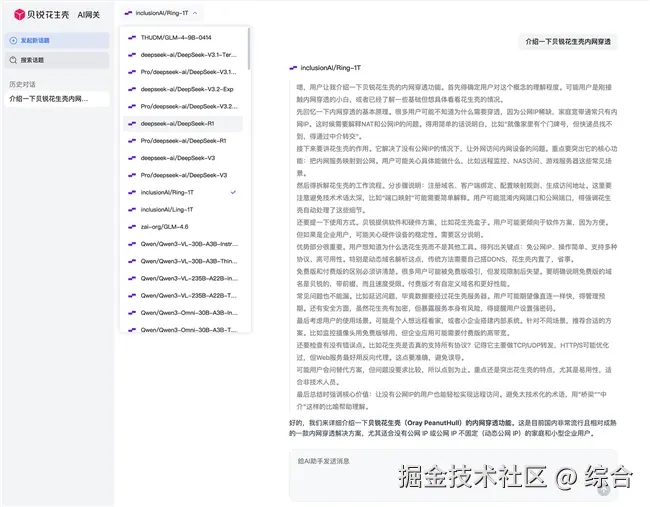Select Pro/deepseek-ai/DeepSeek-V3 model

coord(183,175)
